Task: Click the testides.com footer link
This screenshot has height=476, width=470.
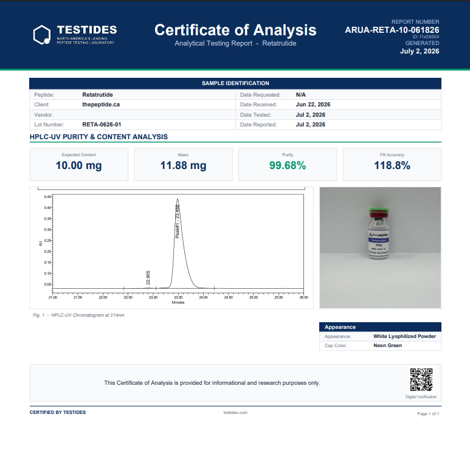Action: tap(235, 413)
